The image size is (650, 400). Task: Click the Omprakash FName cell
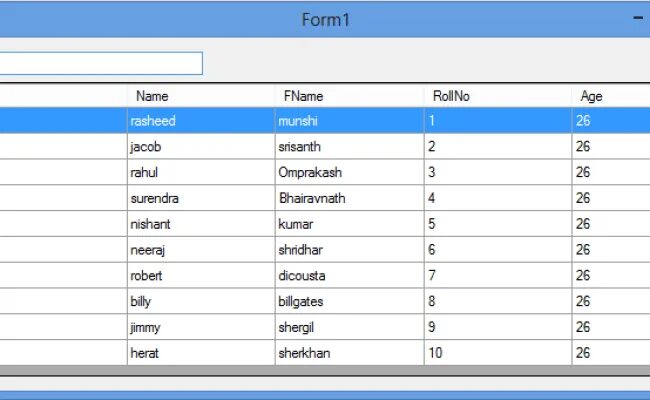click(x=348, y=172)
